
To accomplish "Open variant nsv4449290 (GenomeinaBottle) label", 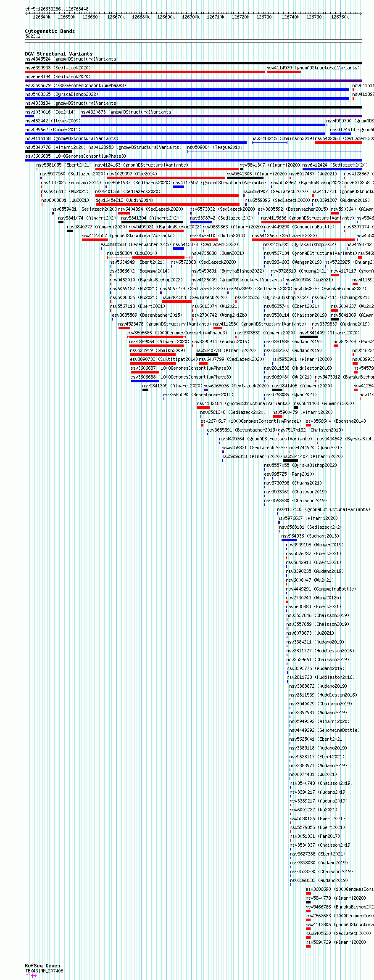I will [299, 227].
